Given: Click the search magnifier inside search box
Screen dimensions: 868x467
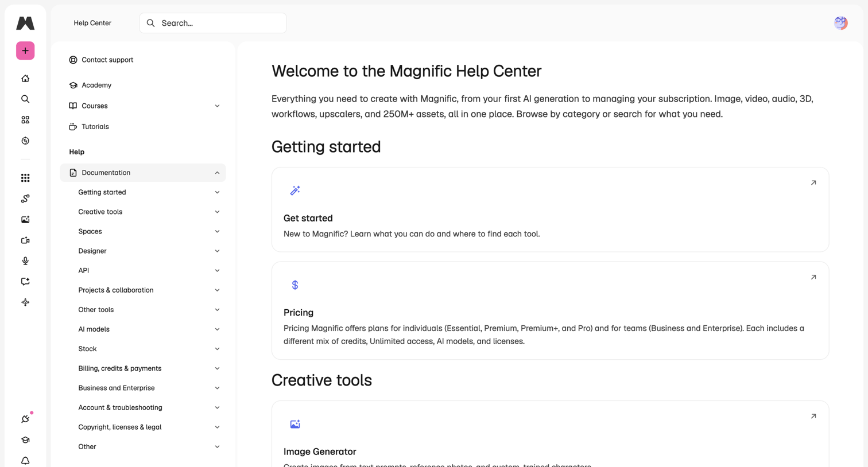Looking at the screenshot, I should (150, 23).
